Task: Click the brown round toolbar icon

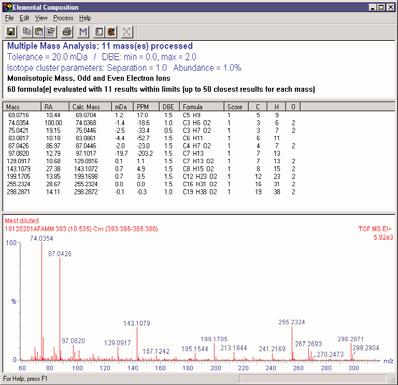Action: (x=111, y=32)
